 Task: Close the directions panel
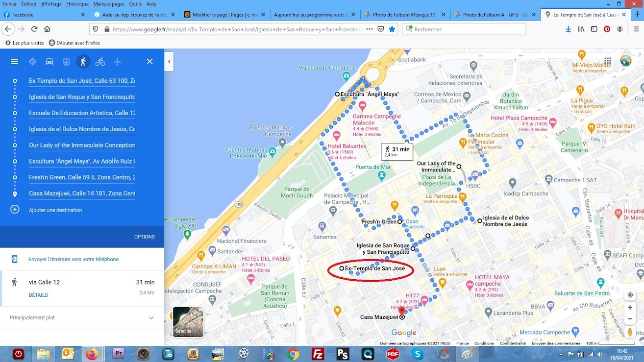click(x=150, y=62)
